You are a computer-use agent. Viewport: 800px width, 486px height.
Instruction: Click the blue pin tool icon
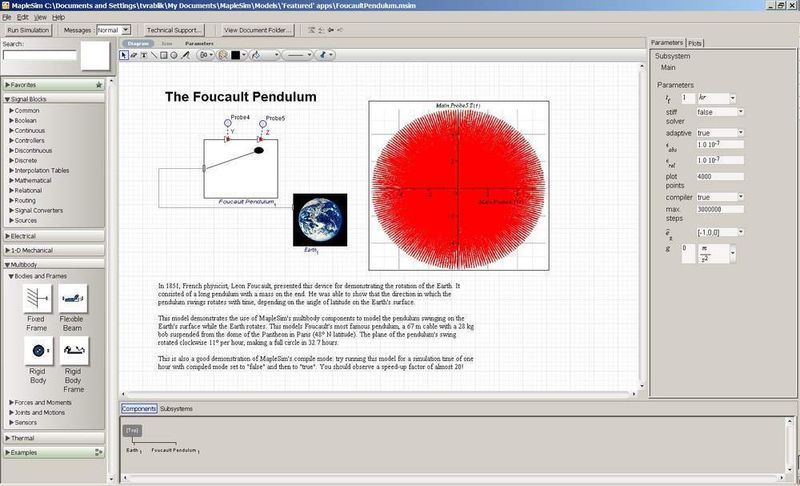point(322,55)
